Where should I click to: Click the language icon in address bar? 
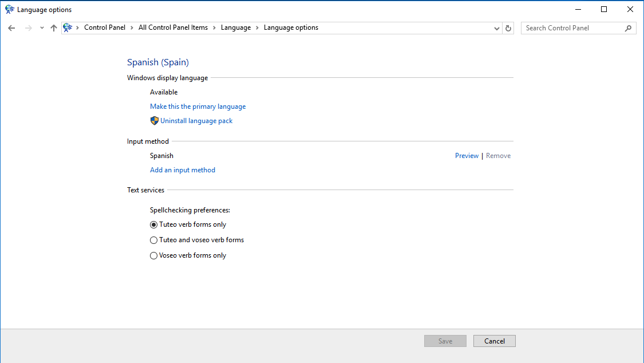coord(68,27)
